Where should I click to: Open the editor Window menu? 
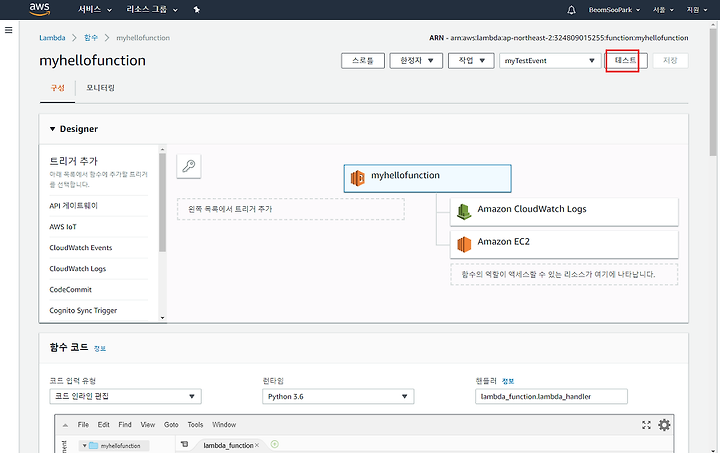[x=224, y=425]
